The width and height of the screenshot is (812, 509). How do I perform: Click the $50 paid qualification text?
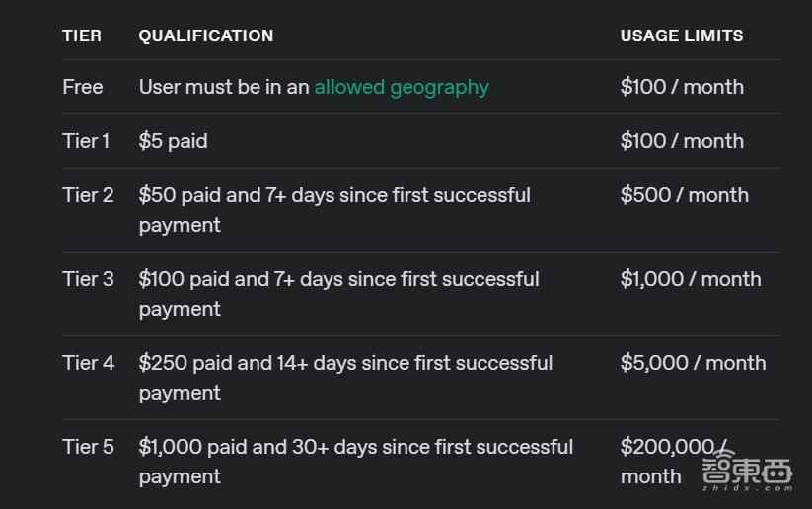tap(334, 209)
